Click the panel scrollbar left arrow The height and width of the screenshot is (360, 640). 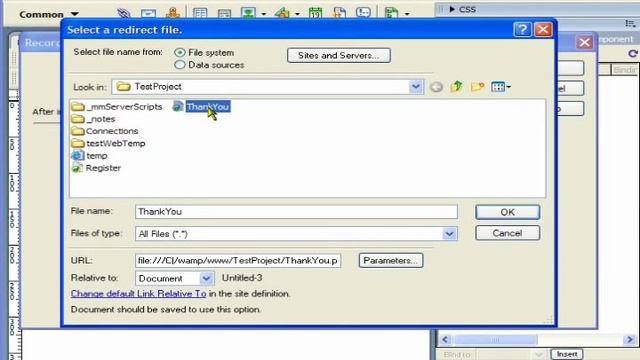(445, 340)
